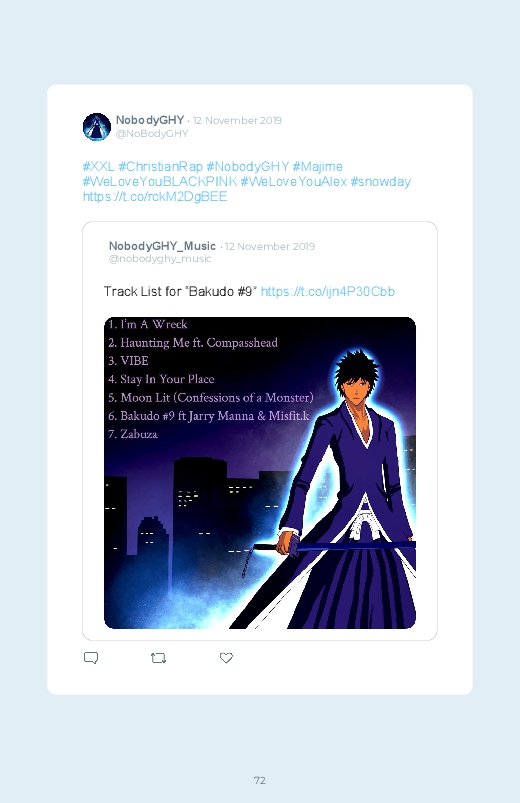Open the #XXL hashtag
The height and width of the screenshot is (803, 520).
[x=98, y=166]
